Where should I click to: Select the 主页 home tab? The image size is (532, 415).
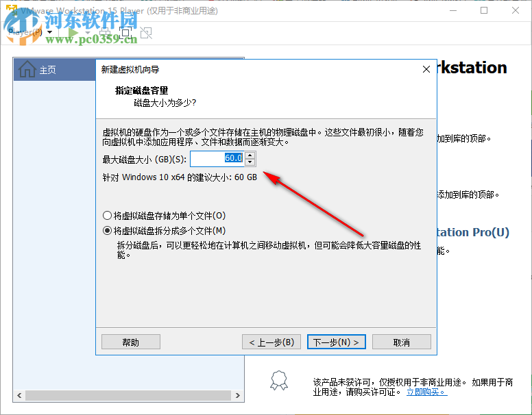coord(54,69)
